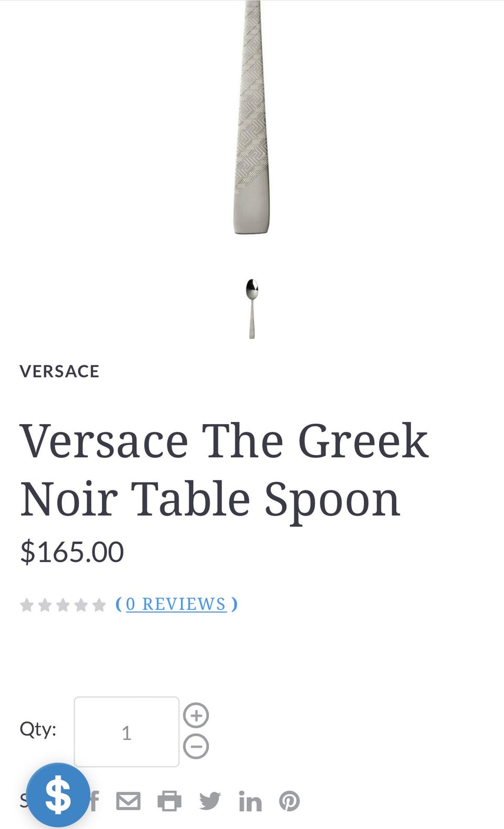
Task: Click the Qty label
Action: point(38,729)
